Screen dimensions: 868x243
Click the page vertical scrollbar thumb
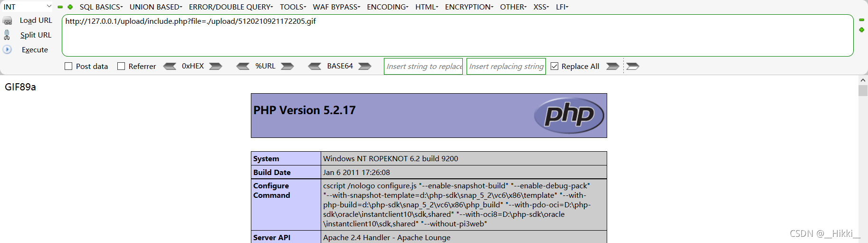863,90
